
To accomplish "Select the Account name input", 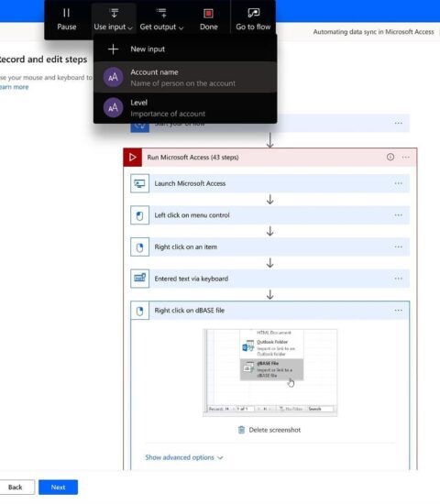I will (x=185, y=78).
